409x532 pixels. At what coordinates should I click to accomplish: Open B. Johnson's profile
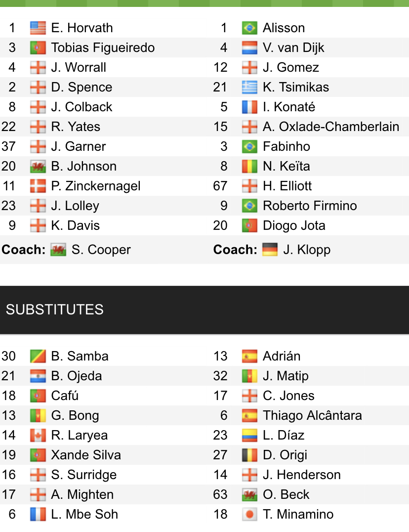click(x=84, y=166)
